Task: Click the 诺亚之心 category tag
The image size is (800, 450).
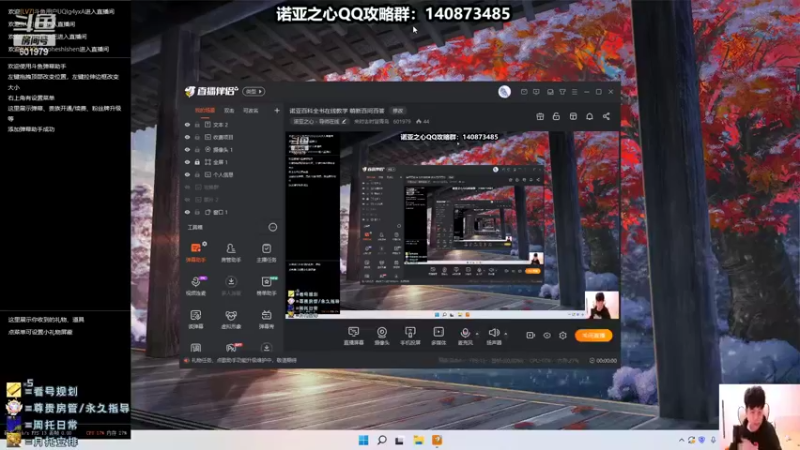Action: pyautogui.click(x=319, y=121)
